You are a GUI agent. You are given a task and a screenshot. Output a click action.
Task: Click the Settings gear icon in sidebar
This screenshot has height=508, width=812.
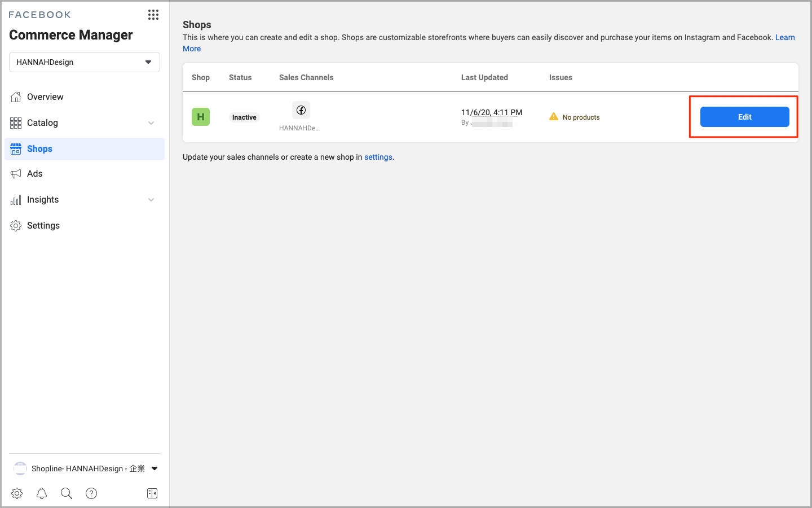pyautogui.click(x=16, y=226)
